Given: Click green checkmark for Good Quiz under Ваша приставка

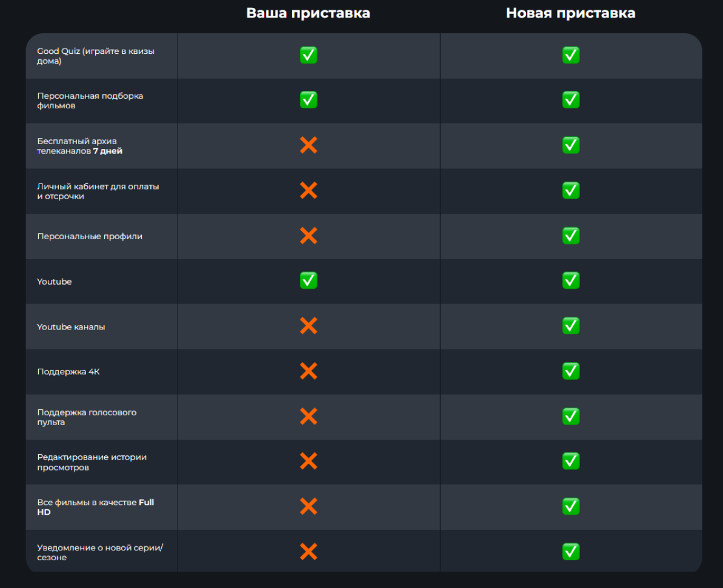Looking at the screenshot, I should (x=308, y=55).
